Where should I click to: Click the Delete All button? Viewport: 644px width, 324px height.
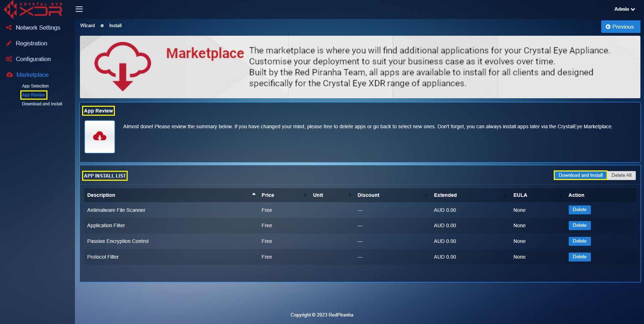pos(621,175)
